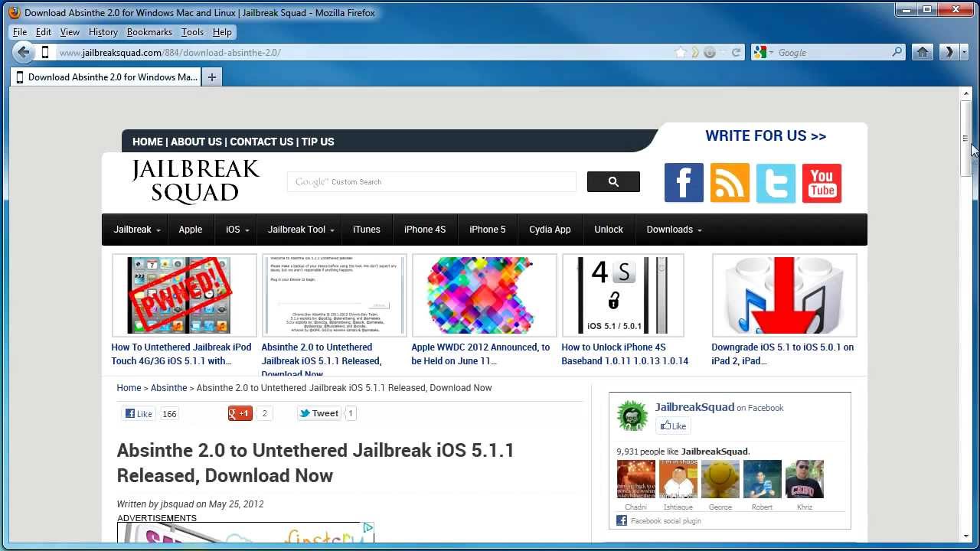
Task: Expand the Jailbreak nav menu
Action: click(137, 230)
